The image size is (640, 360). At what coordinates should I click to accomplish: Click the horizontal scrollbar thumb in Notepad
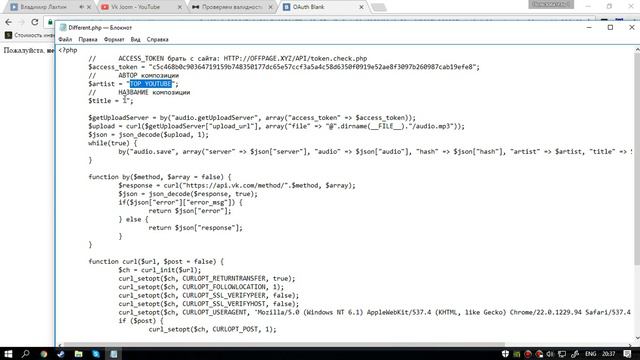coord(284,345)
